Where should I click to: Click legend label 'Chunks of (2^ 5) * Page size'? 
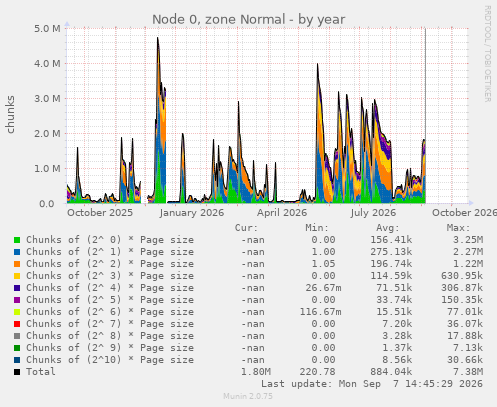(x=110, y=300)
